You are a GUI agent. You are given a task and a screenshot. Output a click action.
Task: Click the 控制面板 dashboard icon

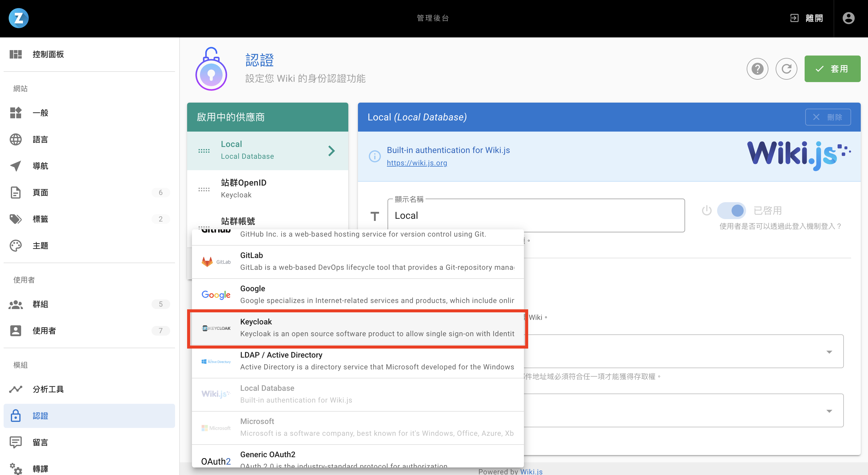pyautogui.click(x=15, y=54)
